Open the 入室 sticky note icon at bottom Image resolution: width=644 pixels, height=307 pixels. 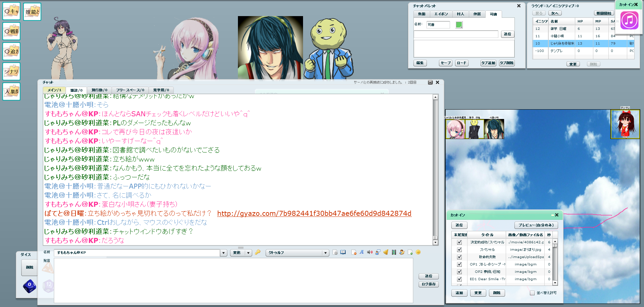tap(11, 91)
